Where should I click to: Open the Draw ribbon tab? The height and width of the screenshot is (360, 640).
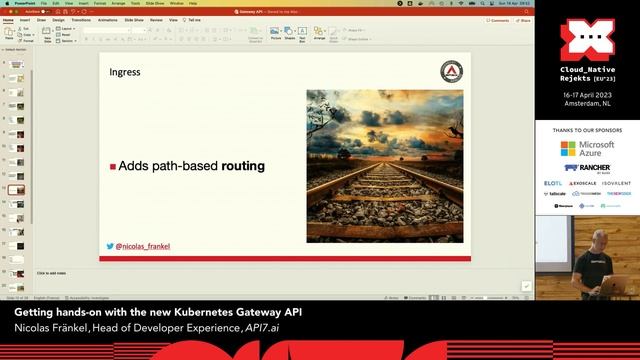pos(41,20)
